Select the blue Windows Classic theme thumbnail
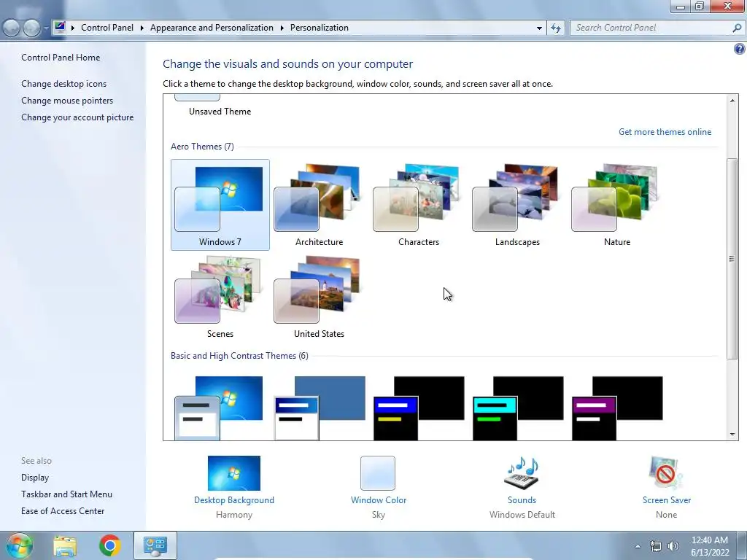Image resolution: width=747 pixels, height=560 pixels. coord(320,408)
